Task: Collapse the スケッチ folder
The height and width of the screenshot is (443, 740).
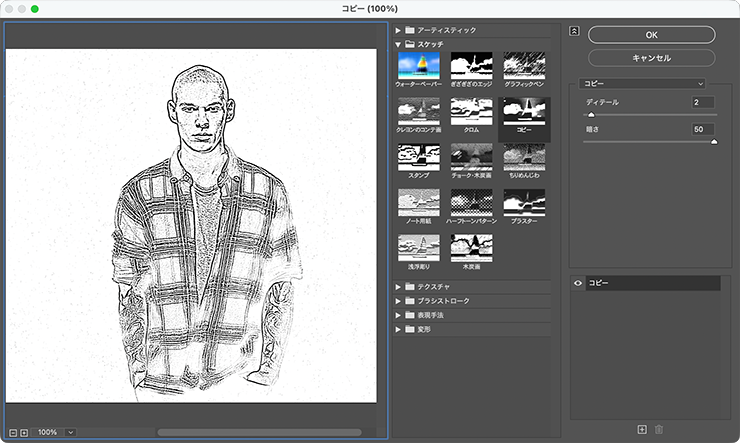Action: tap(398, 45)
